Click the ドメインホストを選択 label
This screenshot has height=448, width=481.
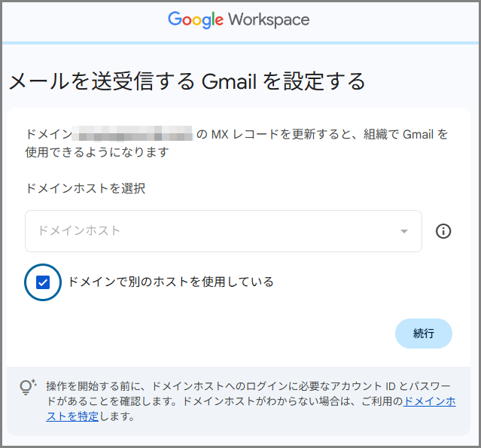[x=85, y=188]
